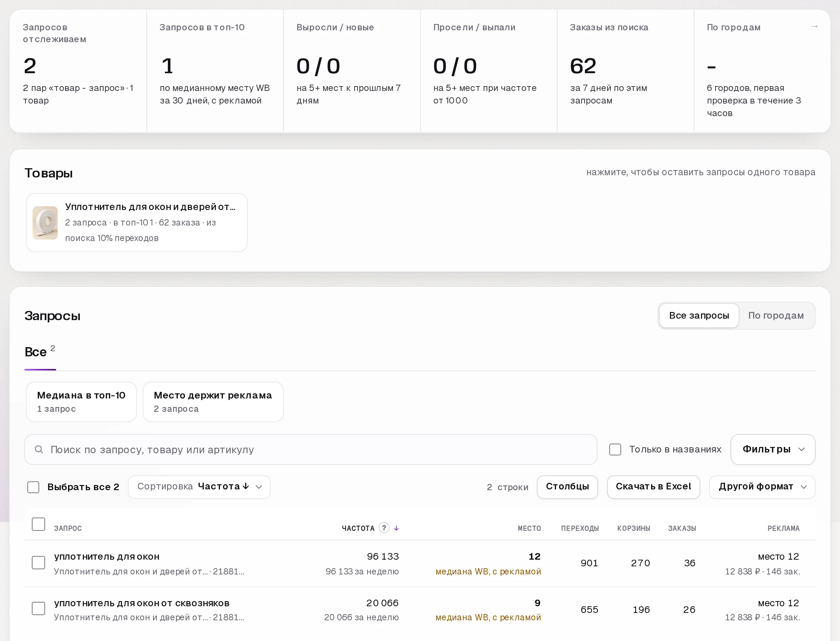Check the Выбрать все 2 checkbox
Viewport: 840px width, 641px height.
pos(33,487)
